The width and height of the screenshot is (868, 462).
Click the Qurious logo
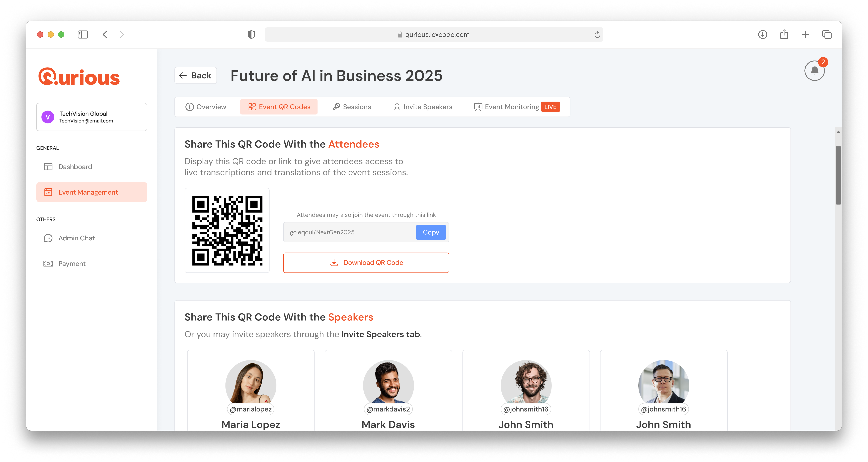[x=79, y=76]
